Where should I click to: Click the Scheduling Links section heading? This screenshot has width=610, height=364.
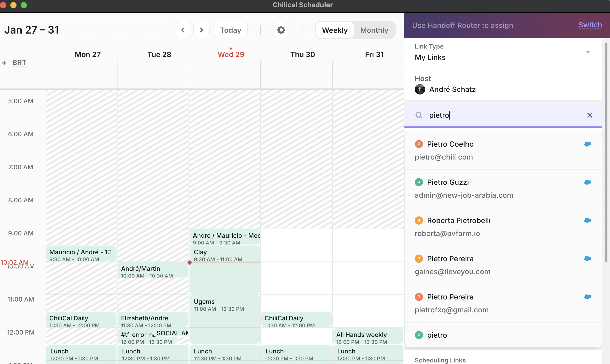[x=440, y=360]
